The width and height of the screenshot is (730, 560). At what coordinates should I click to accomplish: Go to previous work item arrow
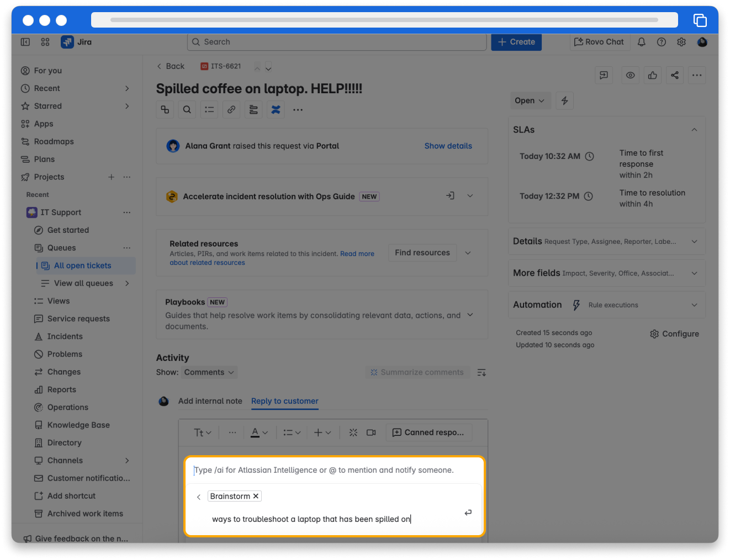point(257,67)
